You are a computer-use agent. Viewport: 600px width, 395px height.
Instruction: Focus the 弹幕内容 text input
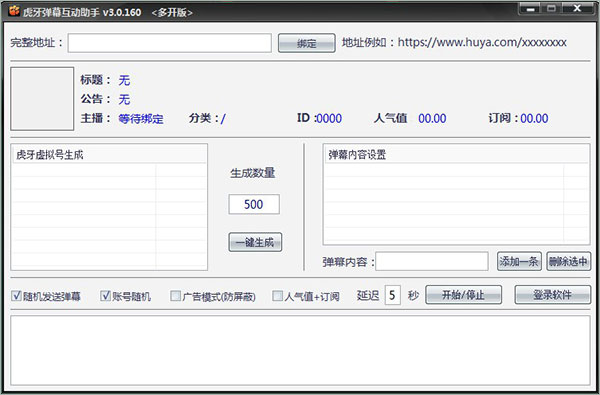coord(432,261)
